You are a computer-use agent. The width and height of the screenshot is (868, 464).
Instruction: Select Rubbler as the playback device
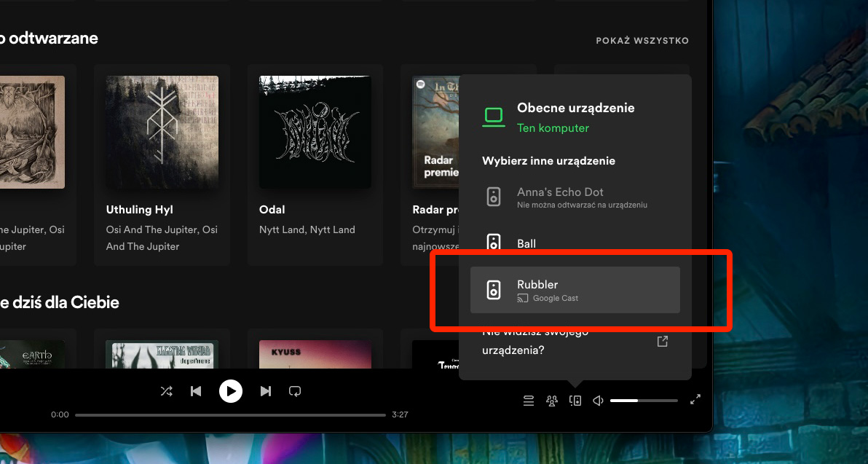point(575,289)
